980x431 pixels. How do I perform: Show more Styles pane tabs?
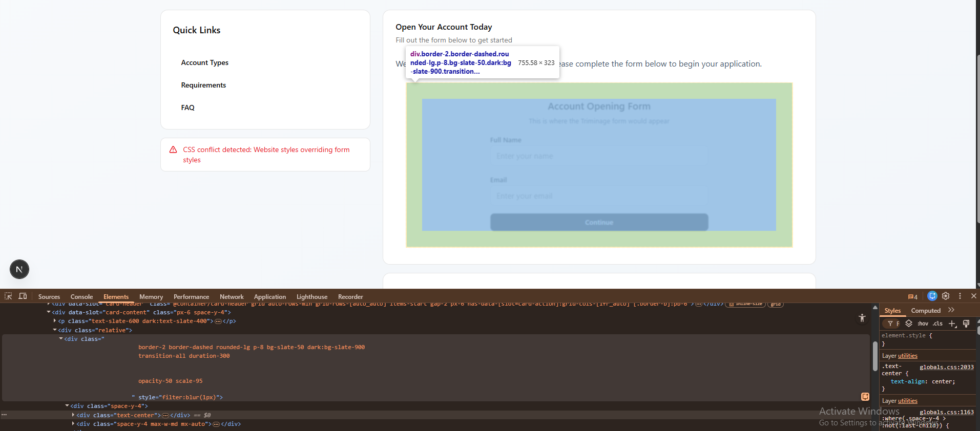click(951, 310)
